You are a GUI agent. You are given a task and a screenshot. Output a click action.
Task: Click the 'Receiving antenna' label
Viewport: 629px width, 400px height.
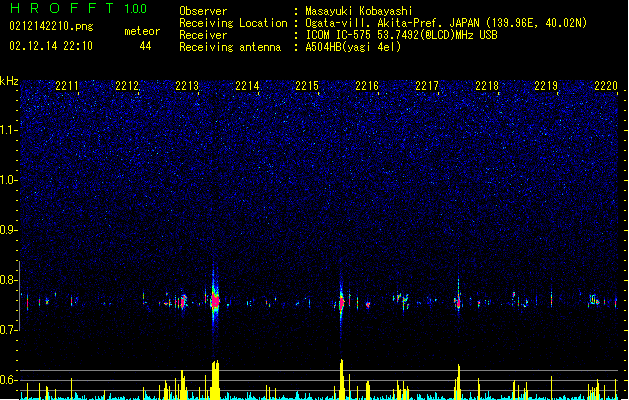click(x=230, y=47)
